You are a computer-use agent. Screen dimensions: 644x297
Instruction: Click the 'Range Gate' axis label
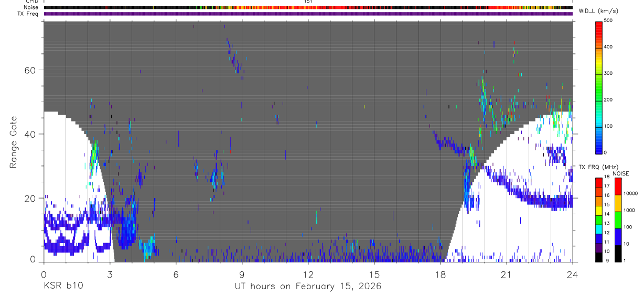(14, 142)
